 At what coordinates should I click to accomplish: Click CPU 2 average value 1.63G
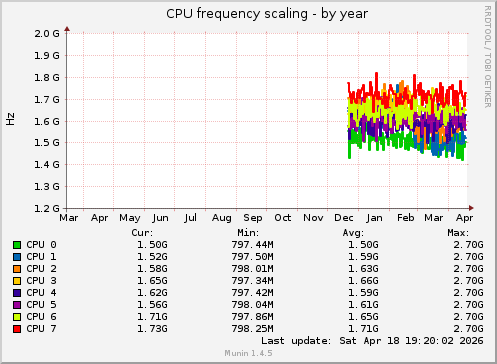click(363, 269)
